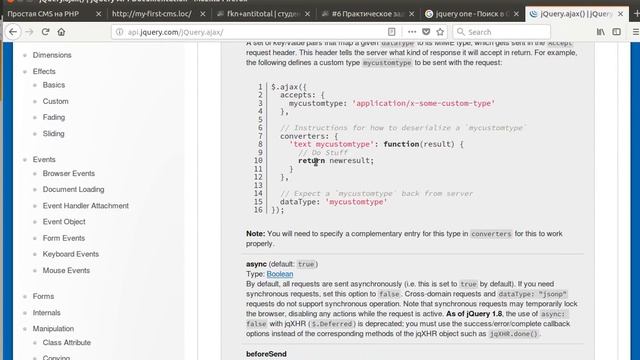Switch to '#6 Практическое' tab
Image resolution: width=640 pixels, height=360 pixels.
[x=367, y=14]
